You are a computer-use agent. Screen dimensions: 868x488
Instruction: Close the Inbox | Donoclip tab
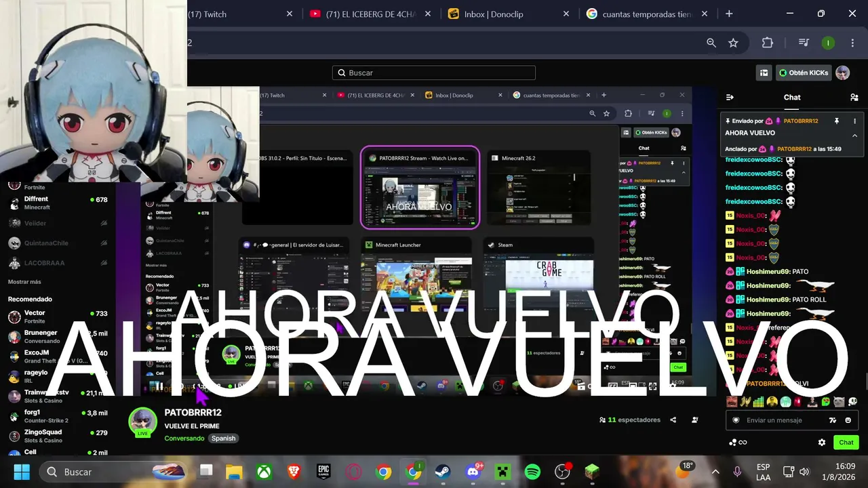566,14
